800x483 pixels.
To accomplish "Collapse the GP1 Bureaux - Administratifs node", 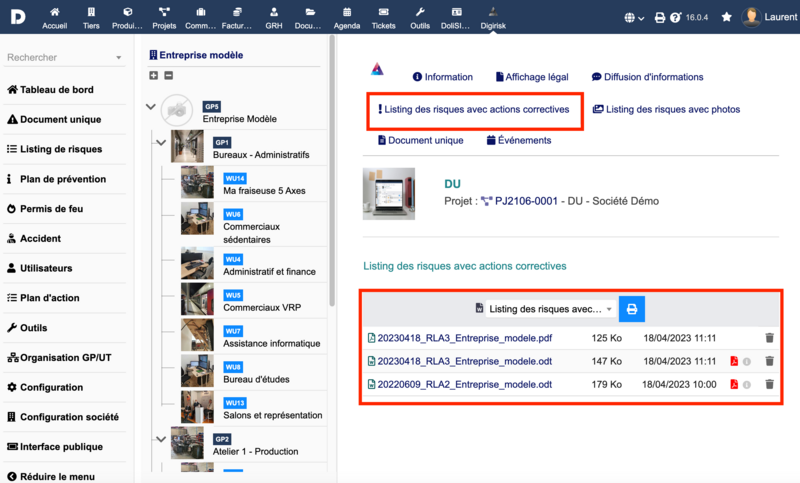I will click(161, 143).
